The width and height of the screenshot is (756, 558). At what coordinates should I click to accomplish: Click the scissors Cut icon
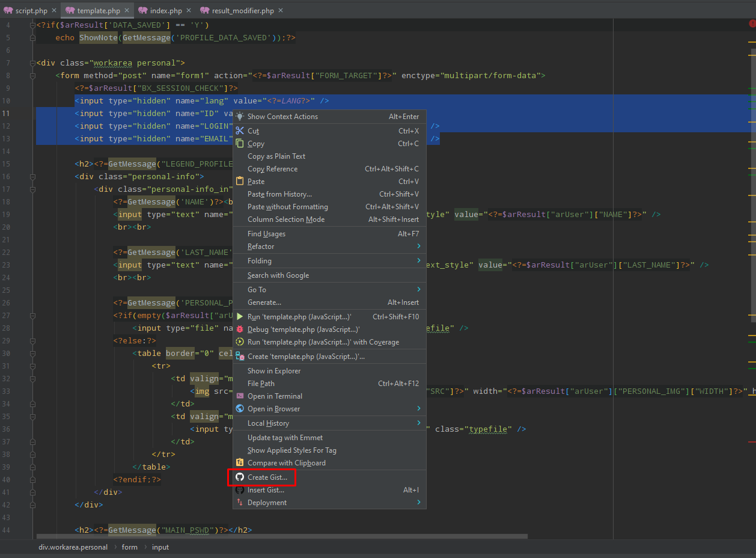[x=240, y=131]
